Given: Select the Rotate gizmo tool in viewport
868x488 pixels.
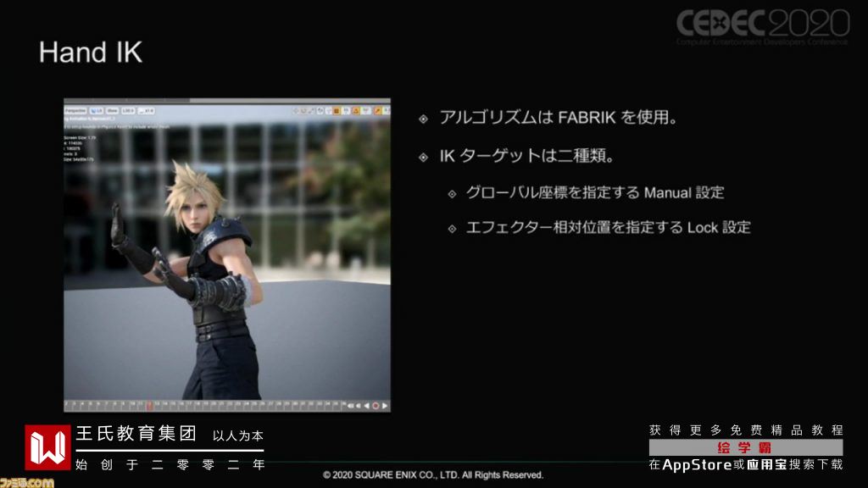Looking at the screenshot, I should [303, 111].
